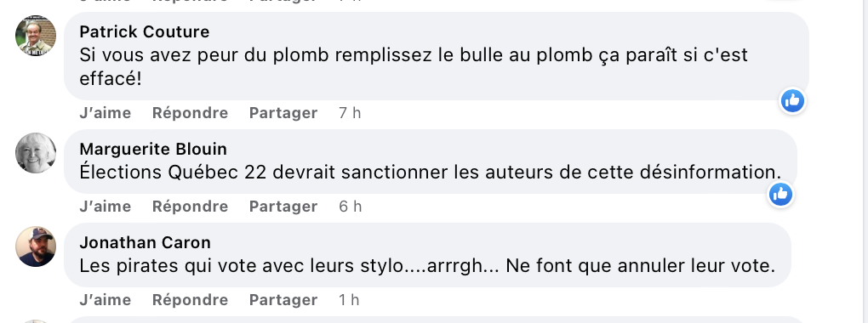Open Patrick Couture's profile name link
The height and width of the screenshot is (323, 868).
point(145,32)
